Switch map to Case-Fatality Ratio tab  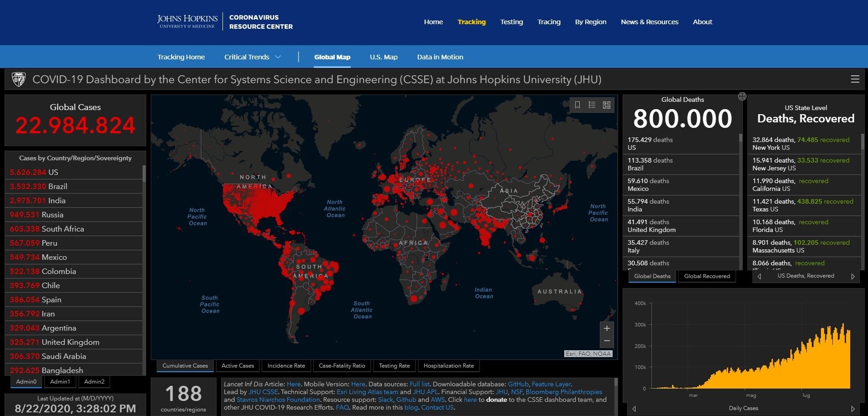tap(342, 366)
